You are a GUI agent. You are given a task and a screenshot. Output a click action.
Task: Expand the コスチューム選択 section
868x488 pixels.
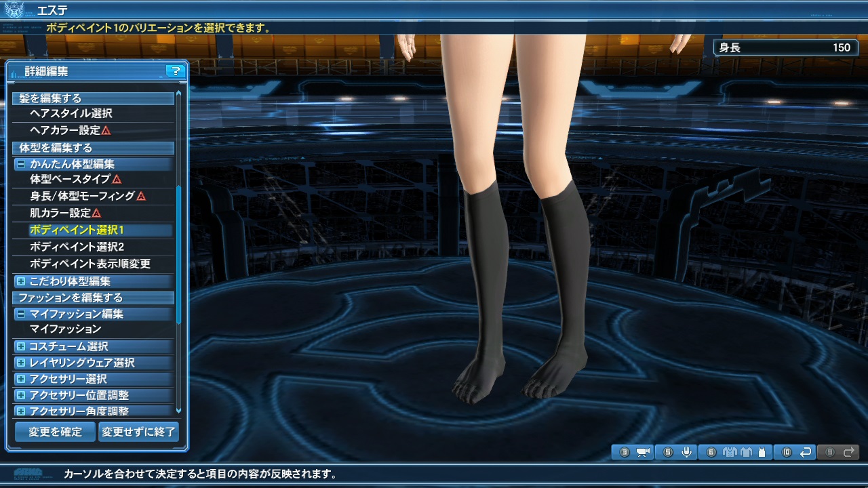[21, 346]
